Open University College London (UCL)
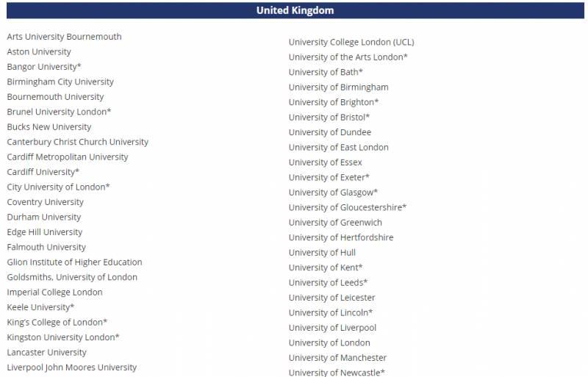This screenshot has width=588, height=377. tap(351, 42)
